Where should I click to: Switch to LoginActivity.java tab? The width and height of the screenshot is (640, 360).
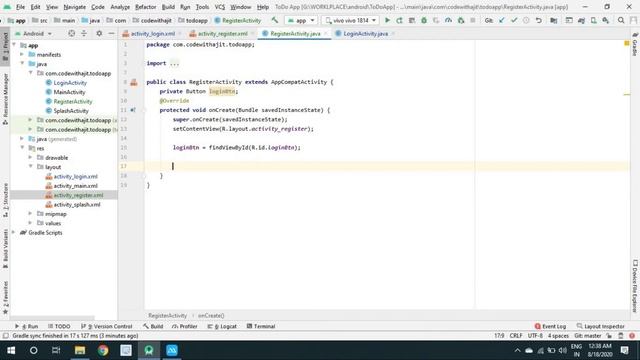tap(365, 33)
